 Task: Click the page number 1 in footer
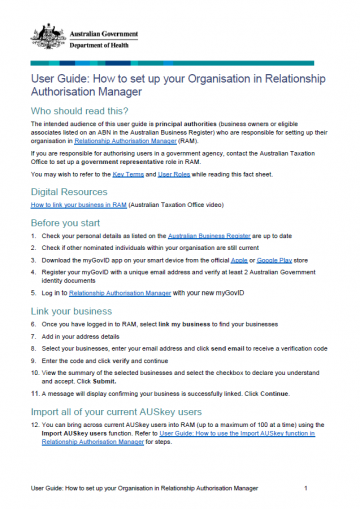click(x=306, y=488)
